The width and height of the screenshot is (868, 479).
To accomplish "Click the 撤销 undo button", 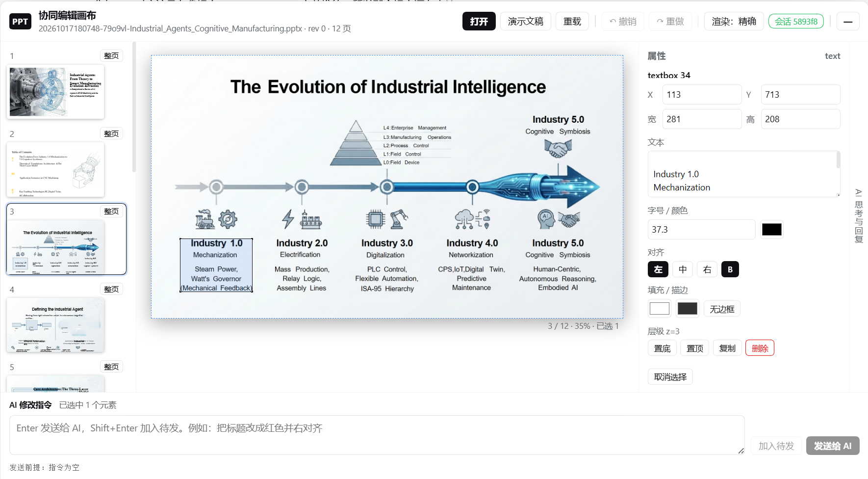I will click(x=623, y=22).
